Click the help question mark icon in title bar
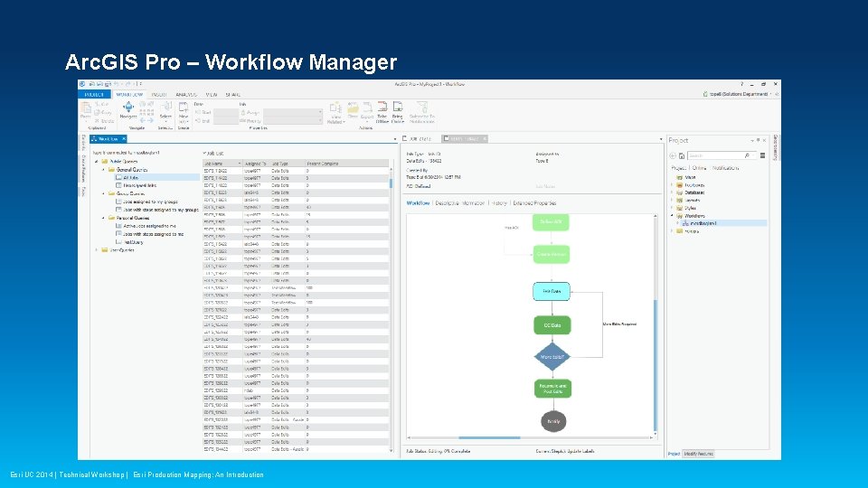The image size is (868, 488). tap(741, 84)
